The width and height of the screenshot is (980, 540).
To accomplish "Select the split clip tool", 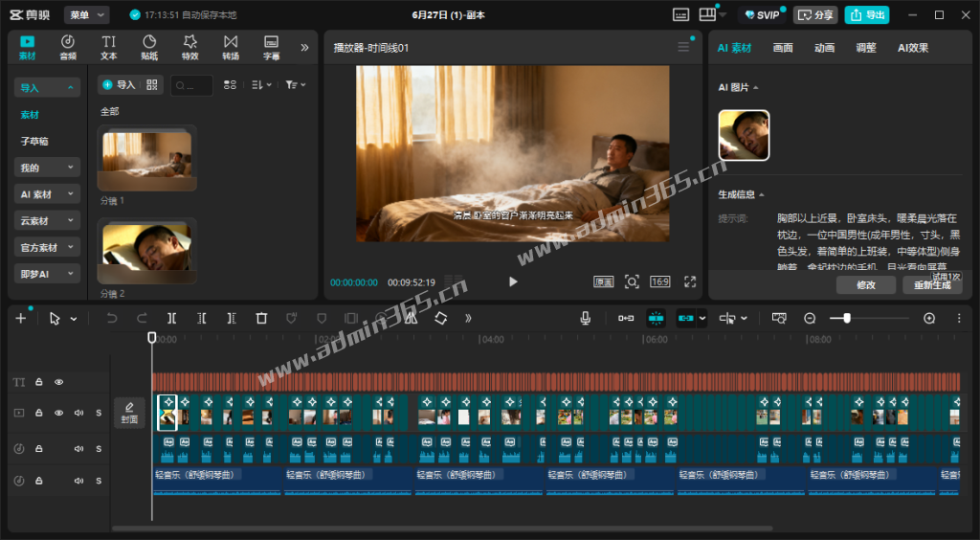I will pos(172,318).
